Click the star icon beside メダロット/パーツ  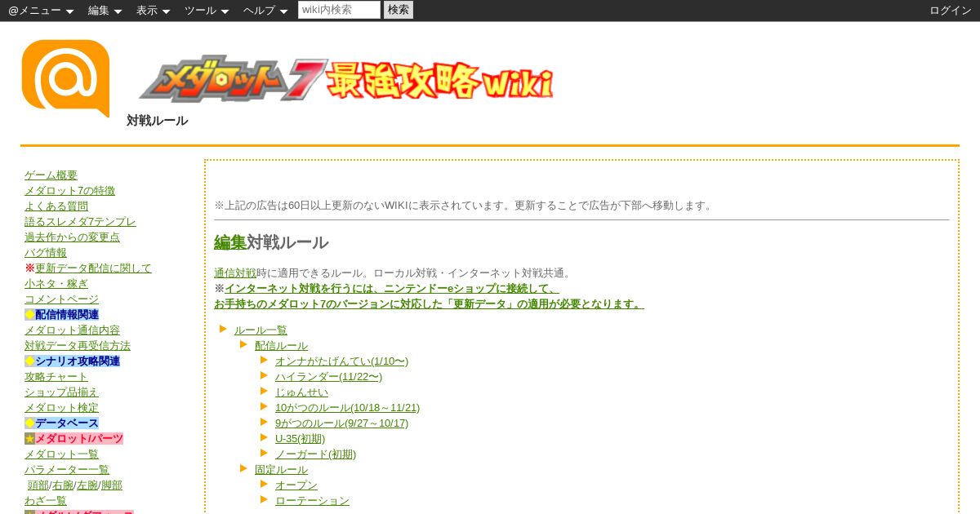click(x=29, y=439)
